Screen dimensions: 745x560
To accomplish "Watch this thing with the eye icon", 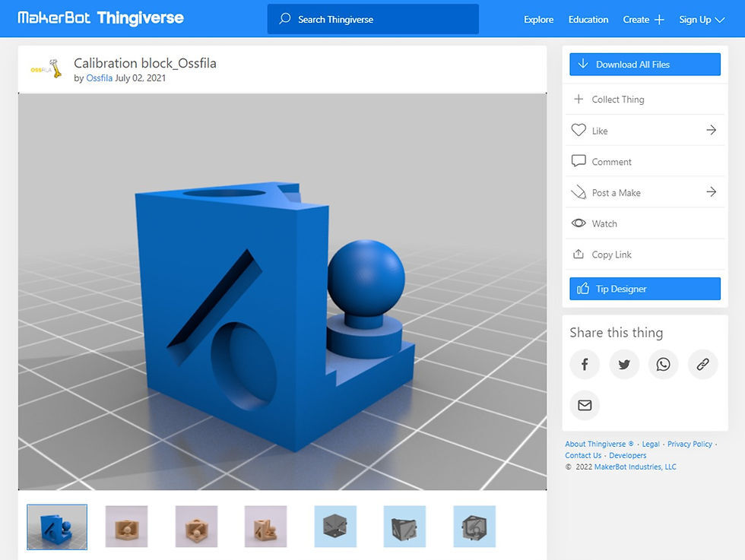I will tap(580, 223).
